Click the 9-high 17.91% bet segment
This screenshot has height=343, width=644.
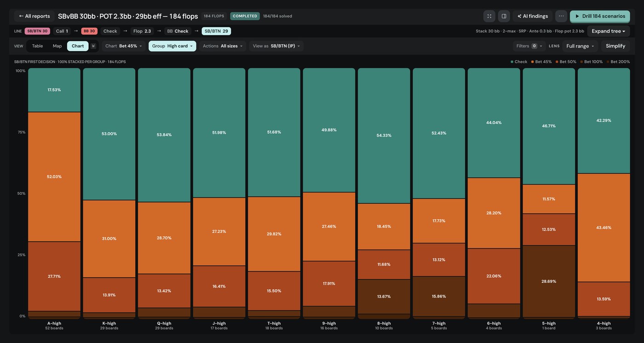point(329,284)
